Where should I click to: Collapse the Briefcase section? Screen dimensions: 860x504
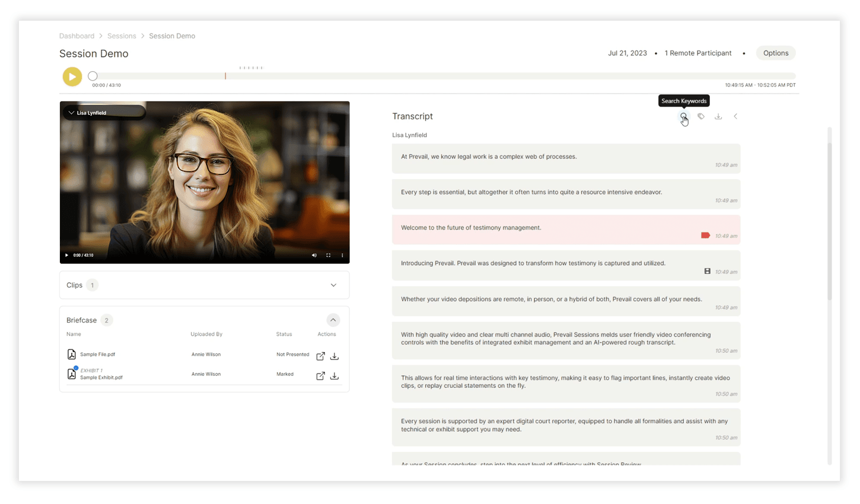click(x=333, y=320)
